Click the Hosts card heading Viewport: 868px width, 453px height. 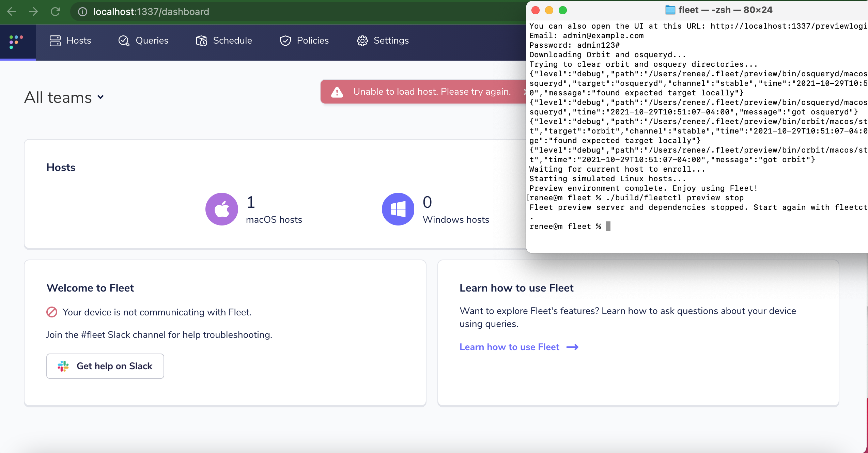(61, 167)
